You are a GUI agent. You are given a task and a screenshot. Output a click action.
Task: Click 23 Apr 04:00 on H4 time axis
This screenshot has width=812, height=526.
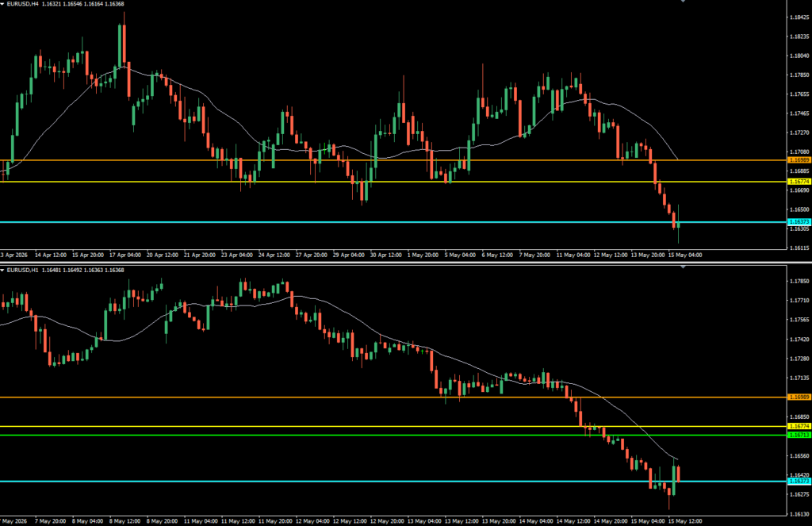[x=237, y=255]
